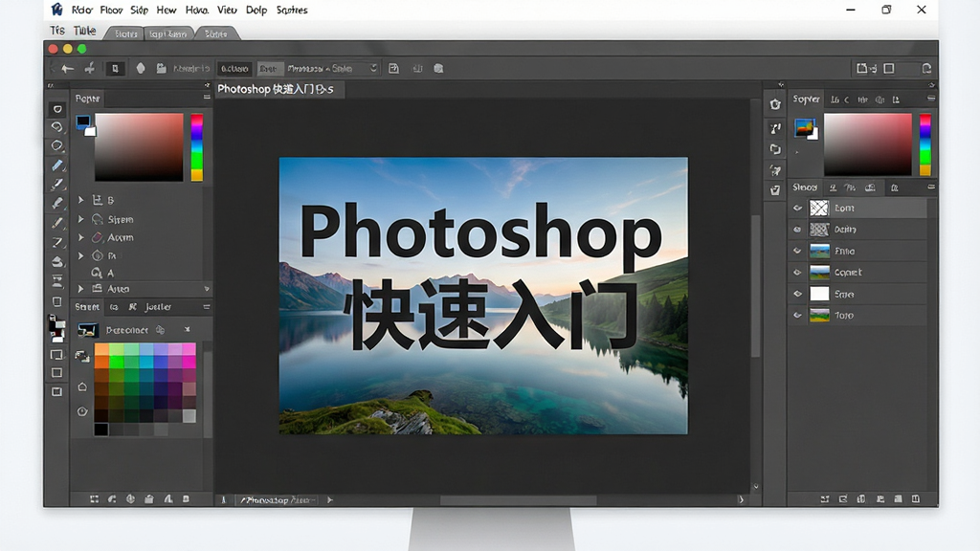Click the Cgnet layer thumbnail
The width and height of the screenshot is (980, 551).
pyautogui.click(x=819, y=273)
